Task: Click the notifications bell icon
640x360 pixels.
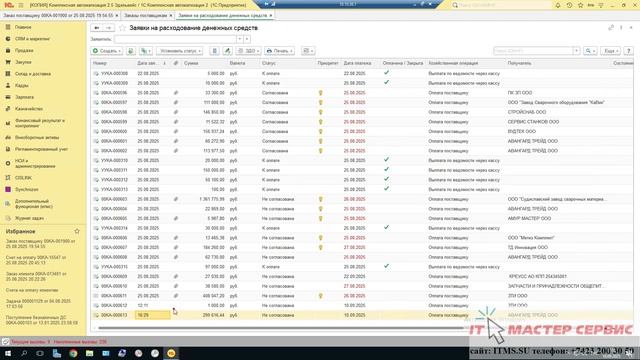Action: [558, 5]
